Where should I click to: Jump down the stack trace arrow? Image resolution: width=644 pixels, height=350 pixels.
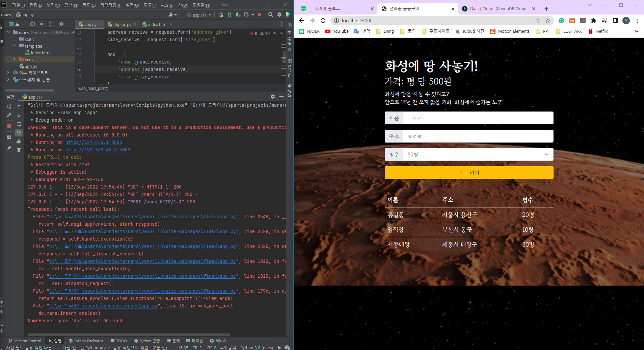point(19,115)
